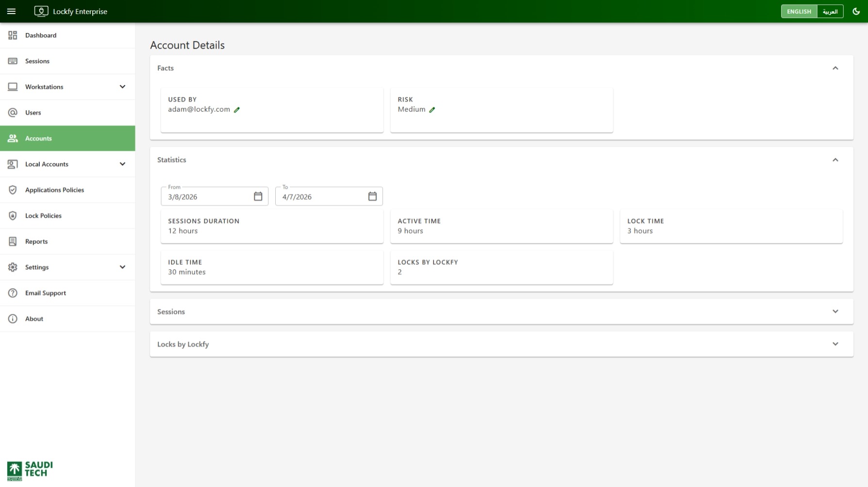868x487 pixels.
Task: Click the About info icon
Action: click(13, 319)
